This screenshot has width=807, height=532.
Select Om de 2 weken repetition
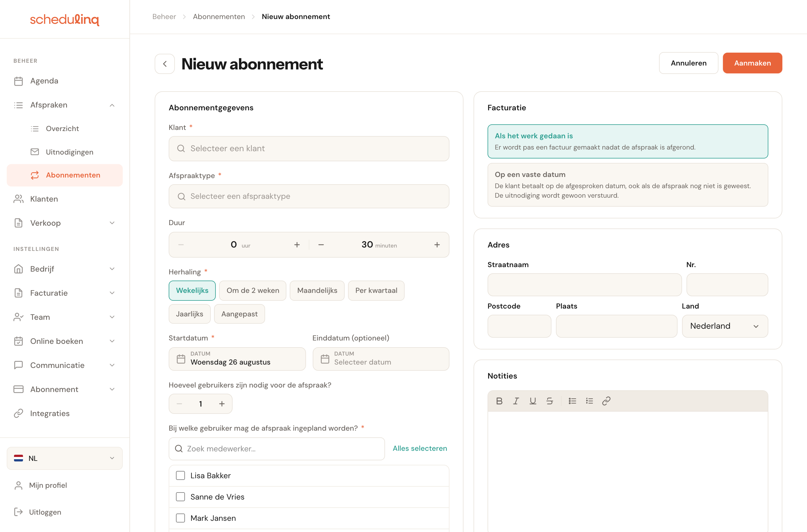(x=252, y=290)
